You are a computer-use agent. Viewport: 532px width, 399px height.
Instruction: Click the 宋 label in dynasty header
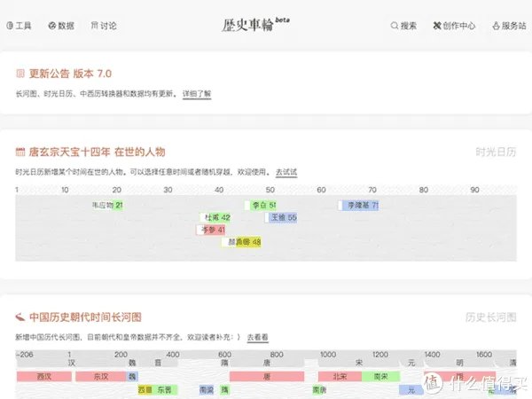point(359,363)
